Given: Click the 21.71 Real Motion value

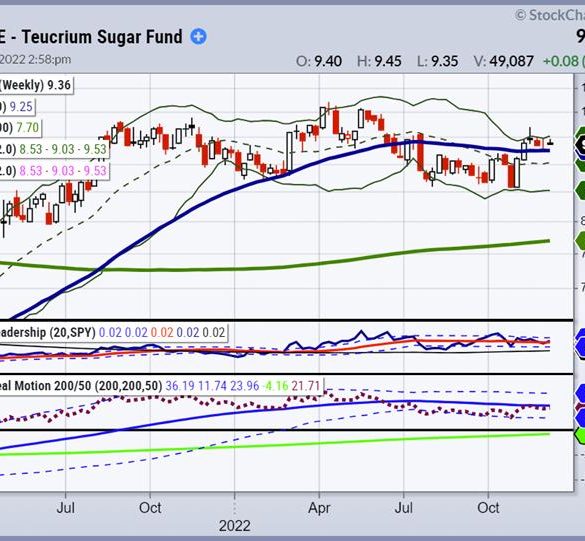Looking at the screenshot, I should [306, 385].
